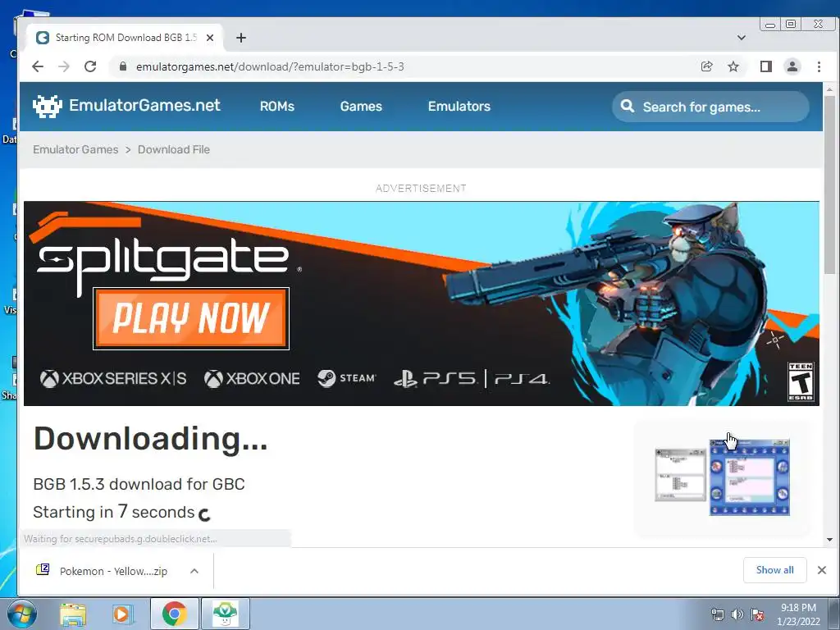
Task: Open the Chrome three-dot menu
Action: (x=819, y=66)
